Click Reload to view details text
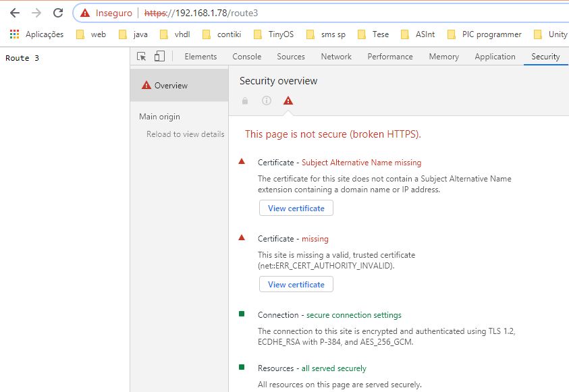The height and width of the screenshot is (392, 569). pos(186,134)
